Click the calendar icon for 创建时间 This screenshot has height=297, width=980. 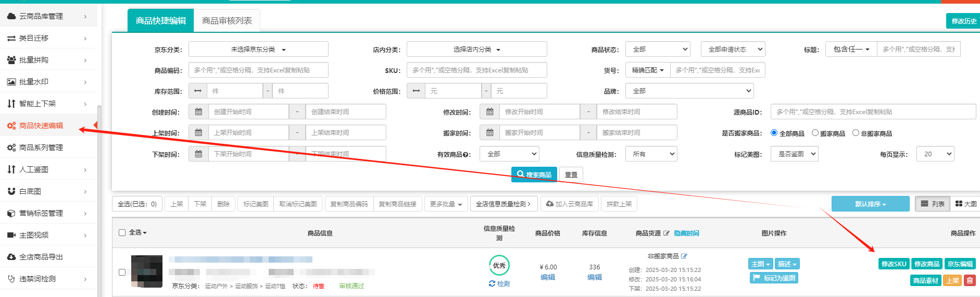click(x=198, y=112)
